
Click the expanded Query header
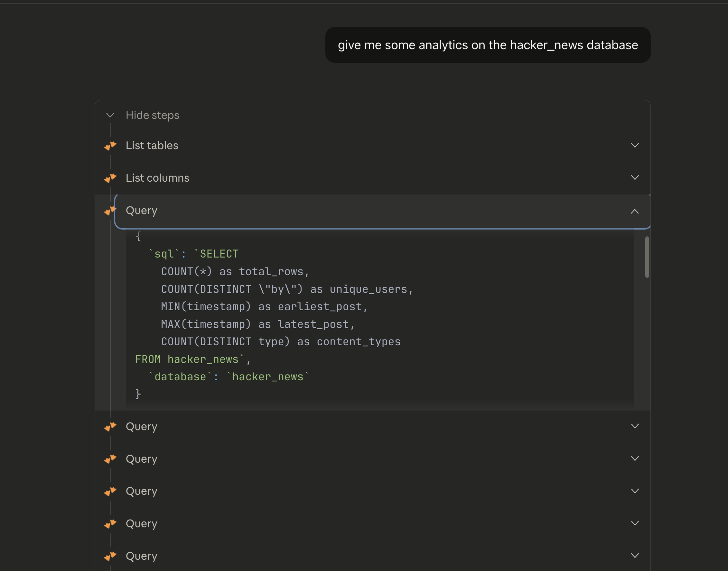point(368,211)
